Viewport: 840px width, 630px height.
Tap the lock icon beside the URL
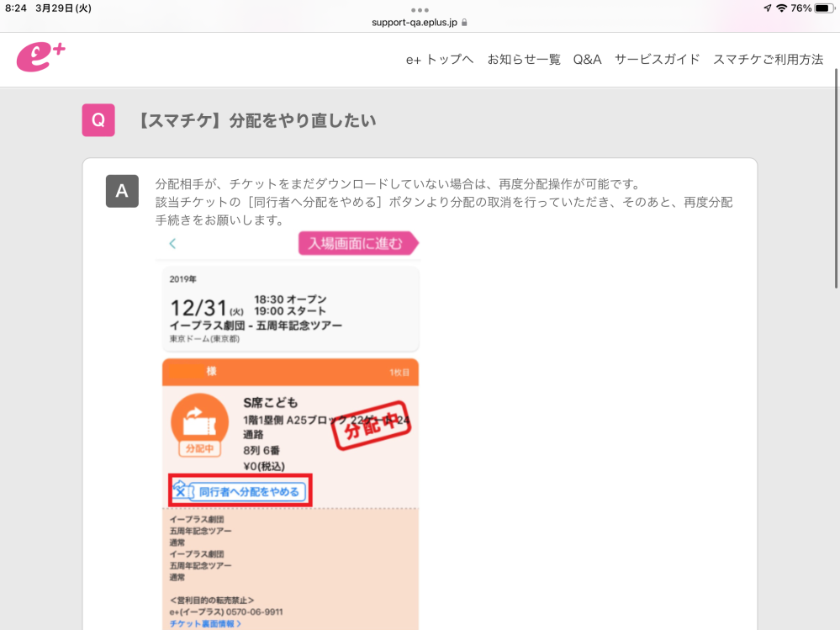[464, 23]
